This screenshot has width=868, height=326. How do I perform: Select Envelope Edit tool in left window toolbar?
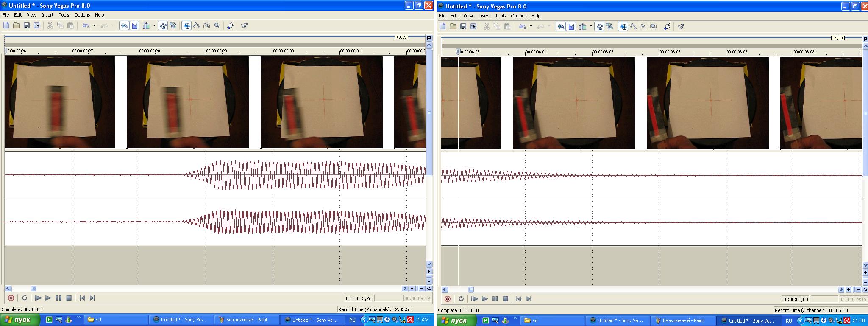point(197,26)
